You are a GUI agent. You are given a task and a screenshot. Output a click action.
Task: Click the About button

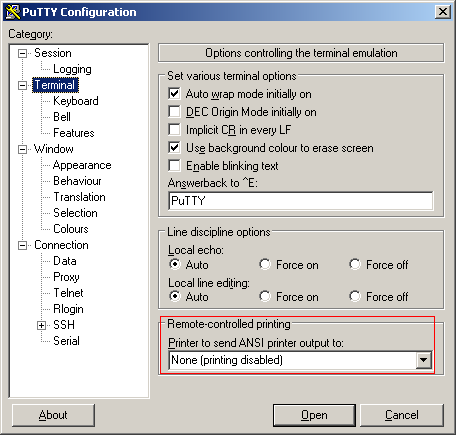click(53, 415)
